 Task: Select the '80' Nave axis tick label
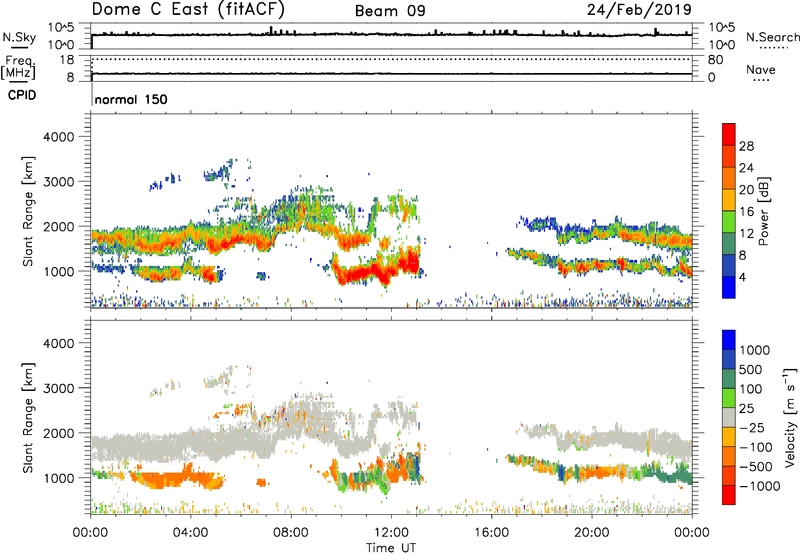715,60
